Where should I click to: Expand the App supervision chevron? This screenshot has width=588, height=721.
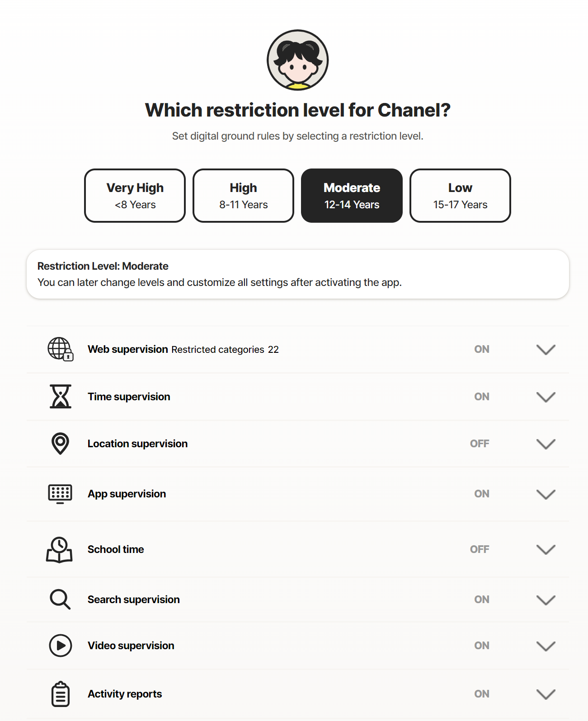[546, 494]
